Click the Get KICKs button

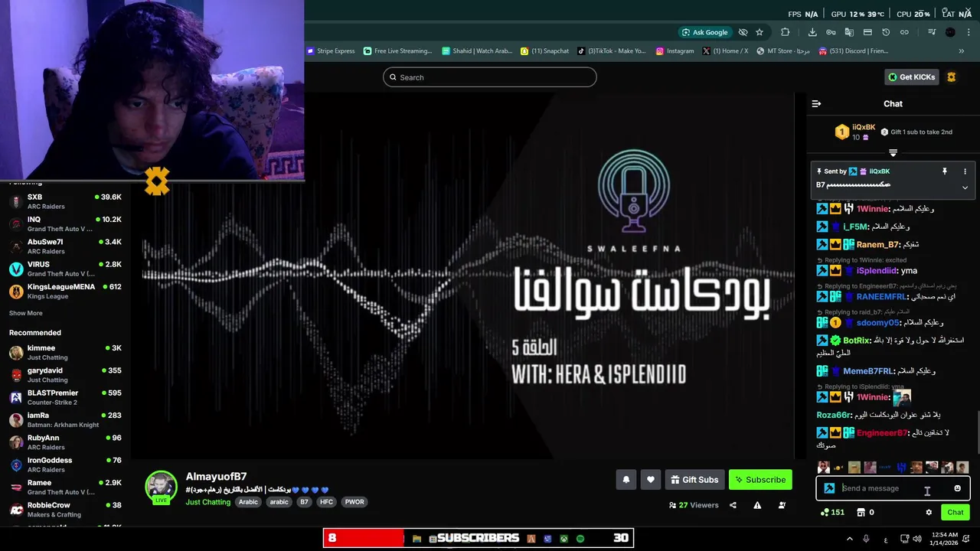point(912,77)
